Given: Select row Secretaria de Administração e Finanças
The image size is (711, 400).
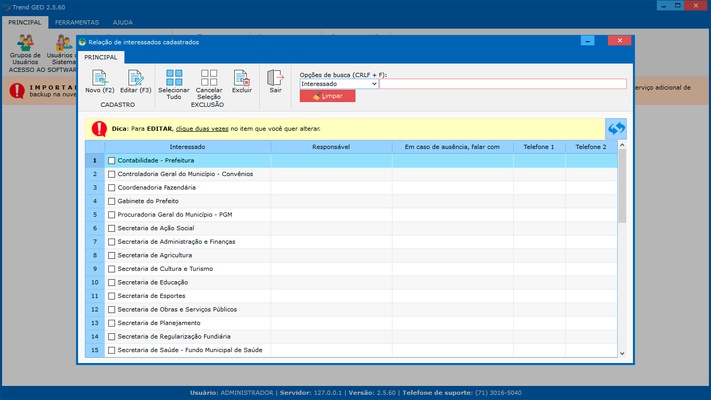Looking at the screenshot, I should click(x=351, y=242).
